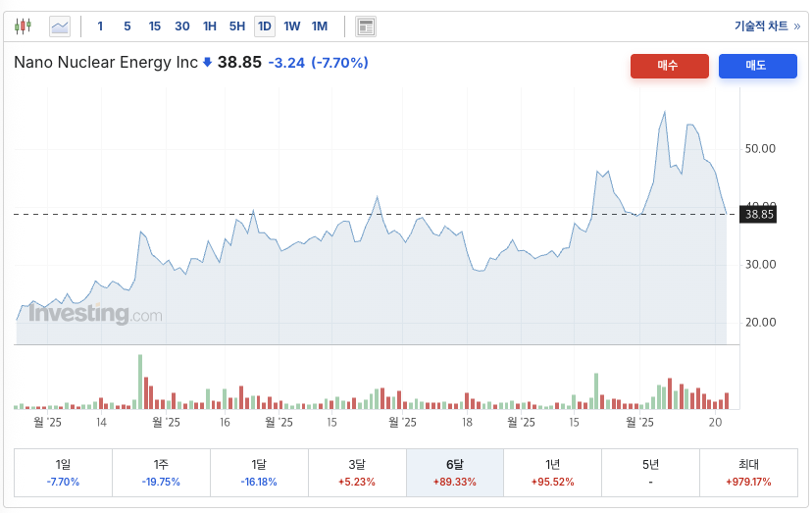
Task: Choose the 1W interval
Action: click(x=292, y=26)
